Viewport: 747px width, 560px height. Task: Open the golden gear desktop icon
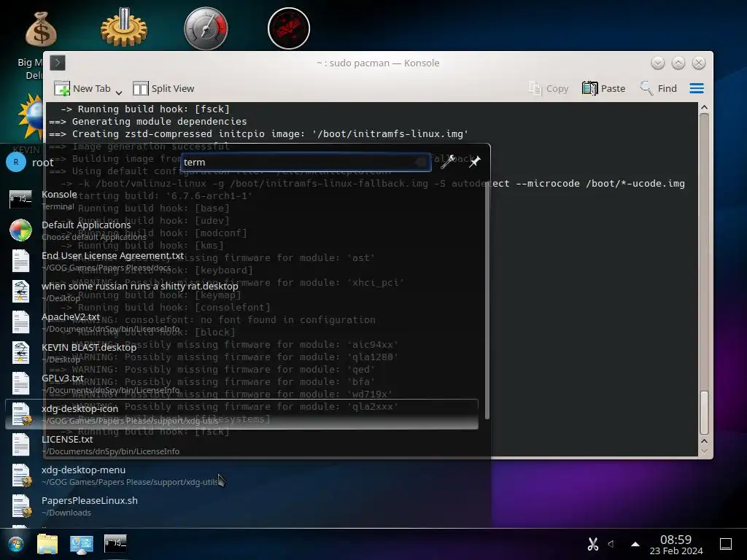[124, 28]
